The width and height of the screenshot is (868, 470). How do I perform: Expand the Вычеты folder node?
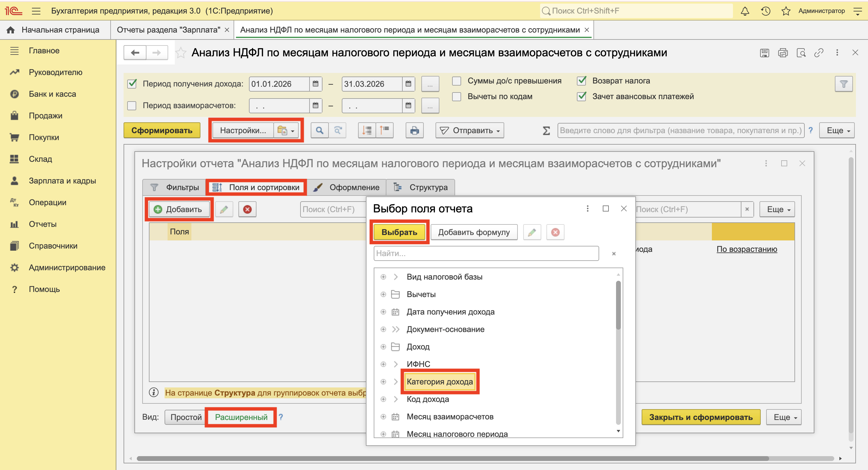point(383,294)
